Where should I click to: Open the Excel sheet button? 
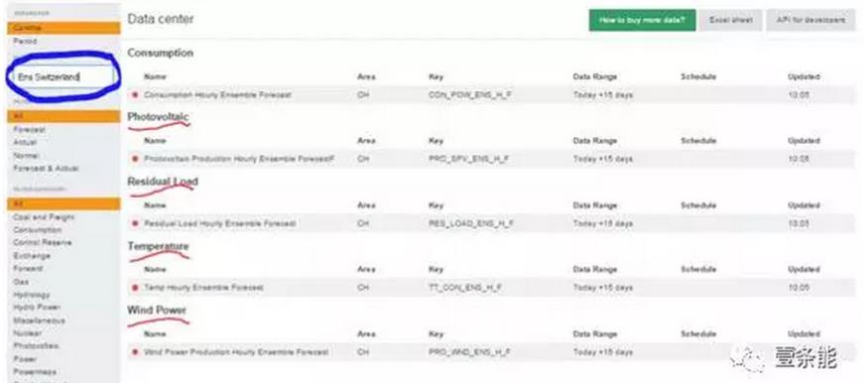point(730,20)
